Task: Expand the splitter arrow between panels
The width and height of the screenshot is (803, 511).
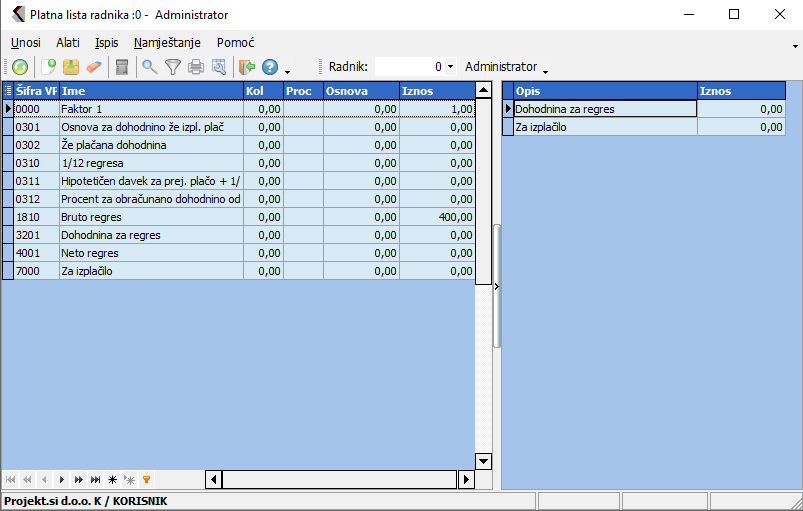Action: [497, 286]
